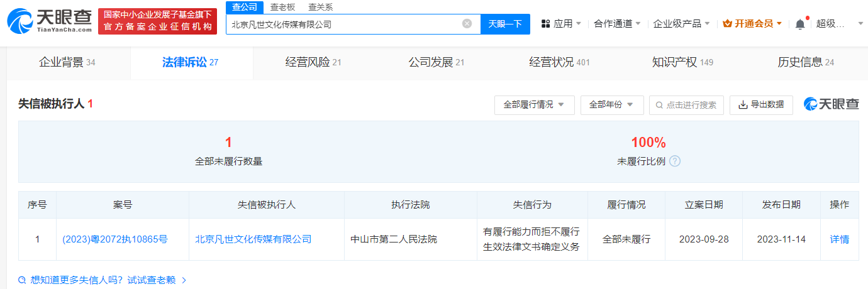Viewport: 868px width, 289px height.
Task: Open the 超级 user account dropdown
Action: (840, 24)
